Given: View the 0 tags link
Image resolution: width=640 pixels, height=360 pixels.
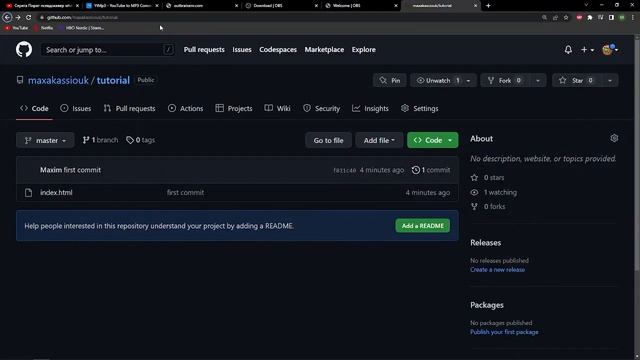Looking at the screenshot, I should coord(140,140).
